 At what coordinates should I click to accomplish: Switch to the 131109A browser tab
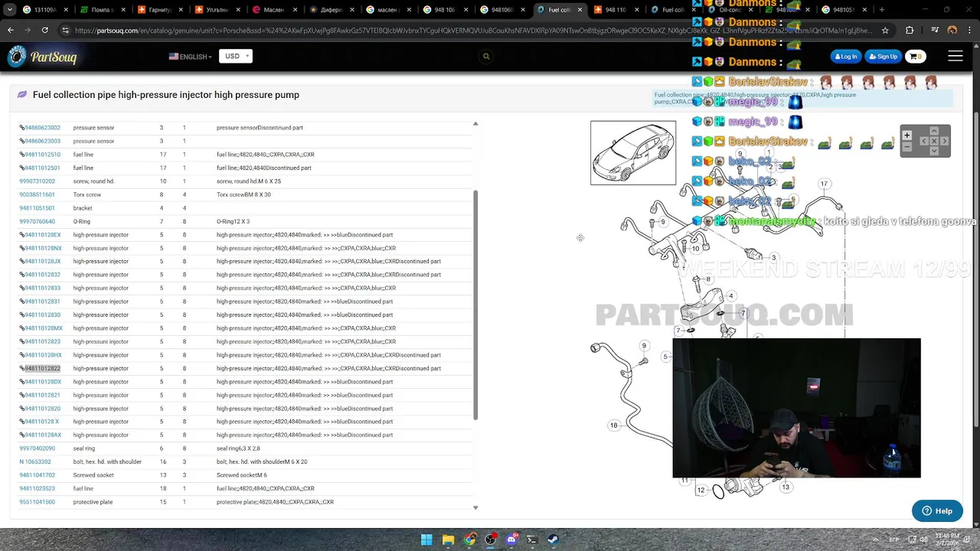tap(44, 10)
